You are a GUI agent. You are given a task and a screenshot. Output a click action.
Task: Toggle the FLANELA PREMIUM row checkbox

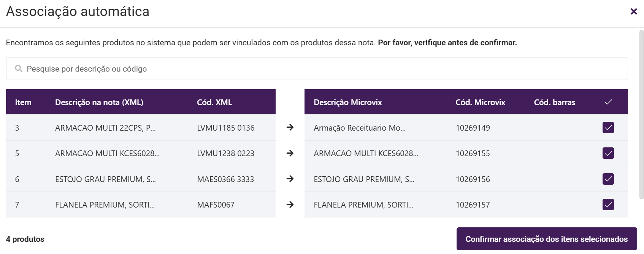(608, 204)
